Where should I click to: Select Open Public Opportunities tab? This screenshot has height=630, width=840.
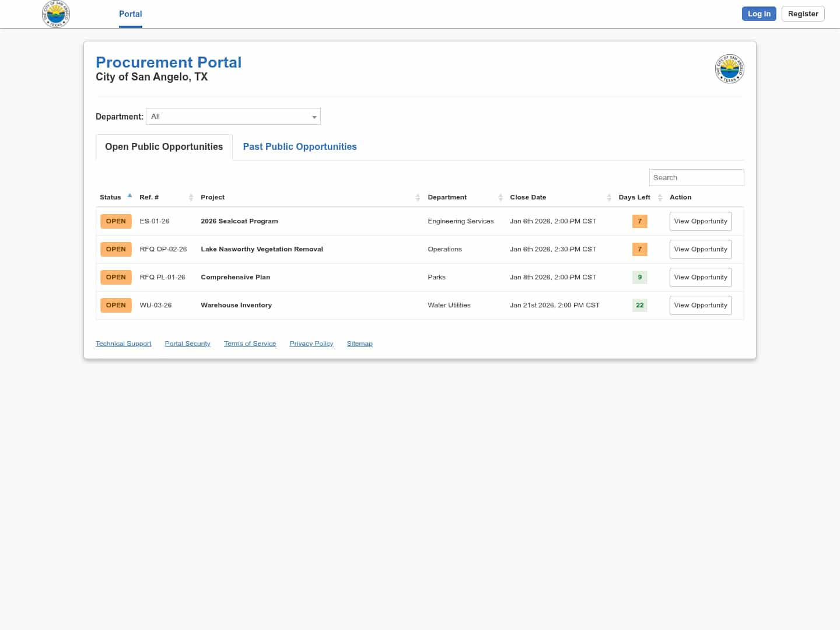pos(164,147)
